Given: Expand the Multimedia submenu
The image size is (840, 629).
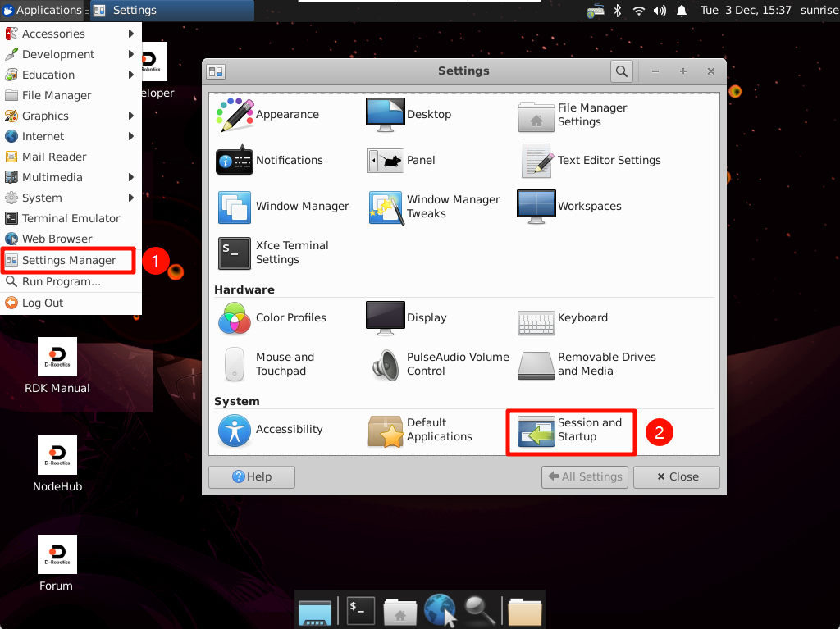Looking at the screenshot, I should [71, 177].
